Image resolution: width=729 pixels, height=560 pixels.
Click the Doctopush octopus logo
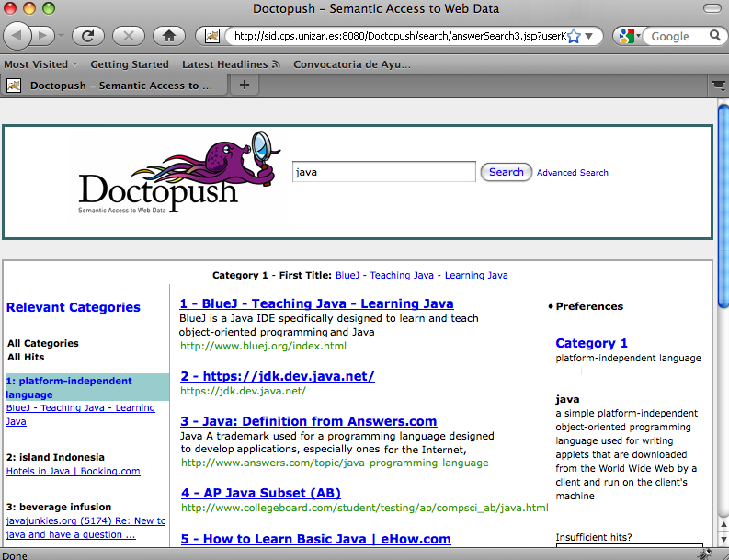point(181,173)
